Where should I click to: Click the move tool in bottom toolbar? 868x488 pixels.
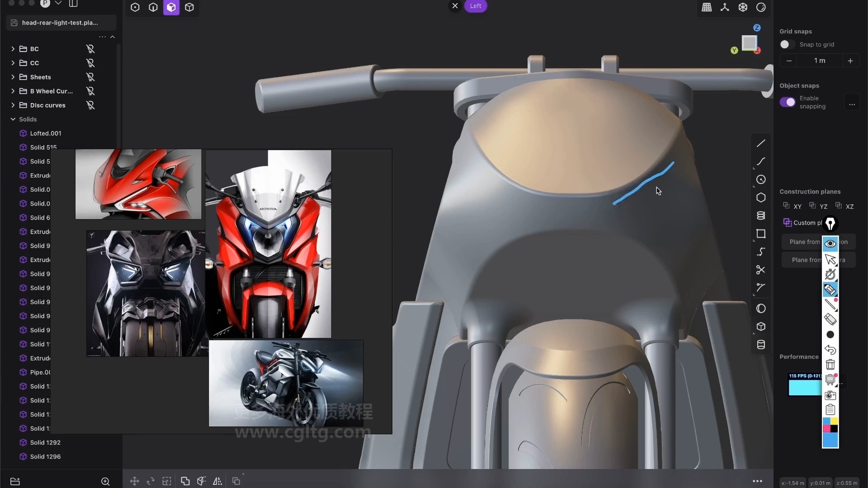tap(134, 481)
